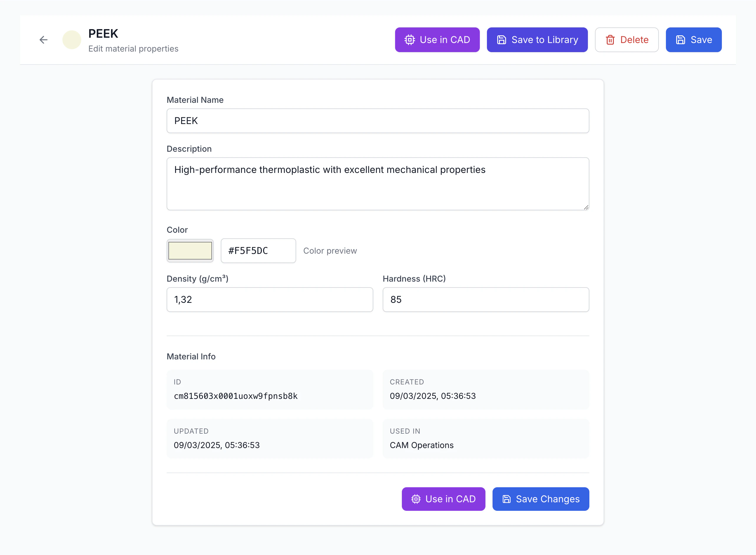Viewport: 756px width, 555px height.
Task: Click the Created date 09/03/2025, 05:36:53
Action: 433,396
